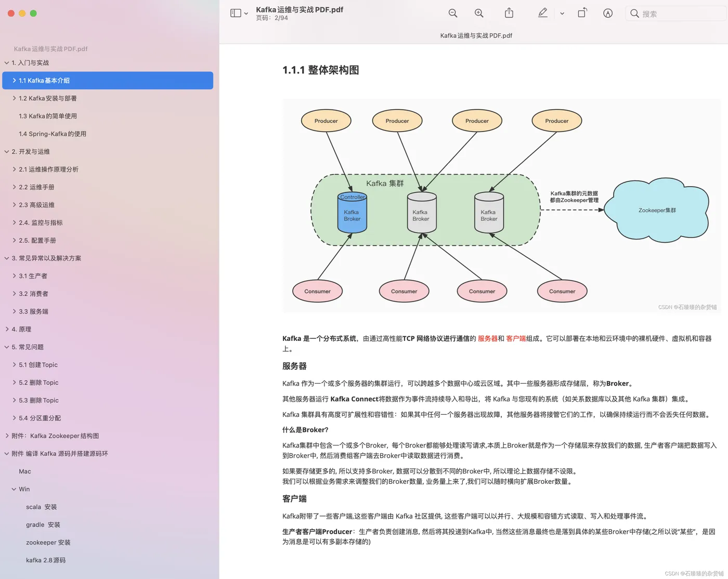Screen dimensions: 728x579
Task: Go to '3.2 消费者' outline entry
Action: [x=33, y=294]
